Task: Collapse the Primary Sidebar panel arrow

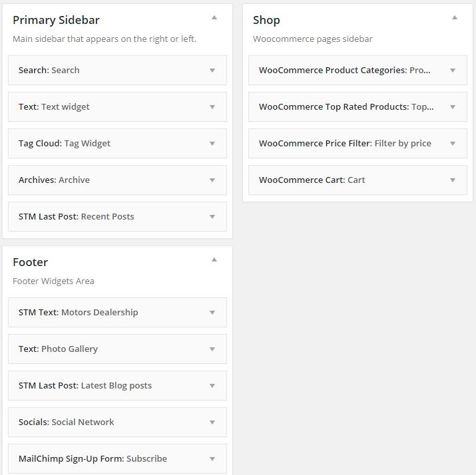Action: click(214, 18)
